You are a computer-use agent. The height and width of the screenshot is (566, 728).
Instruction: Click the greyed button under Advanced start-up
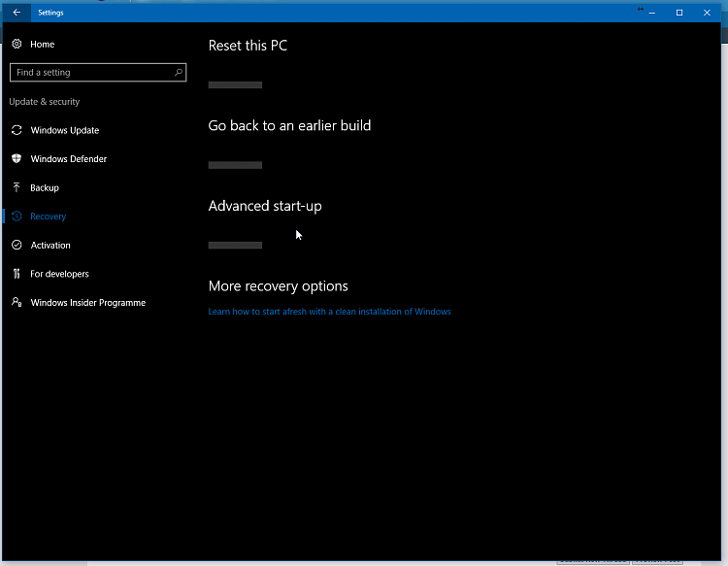[235, 246]
